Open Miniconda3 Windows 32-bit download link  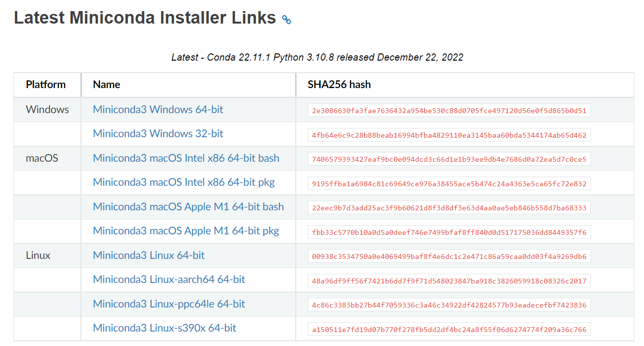[158, 133]
